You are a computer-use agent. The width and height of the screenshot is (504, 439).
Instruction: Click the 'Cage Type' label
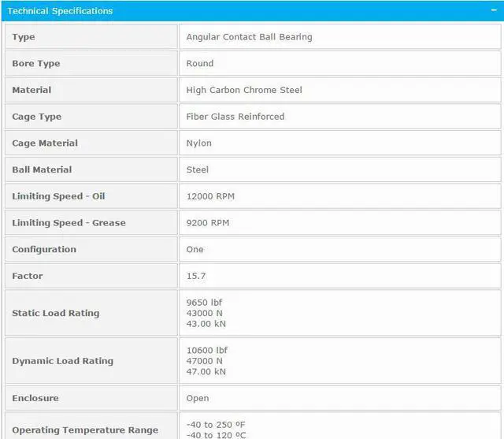click(x=37, y=117)
